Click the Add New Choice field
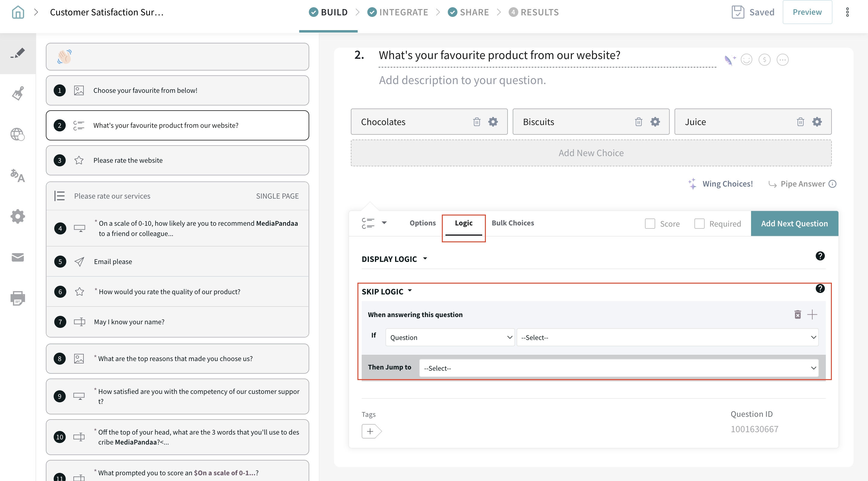868x481 pixels. pos(591,153)
